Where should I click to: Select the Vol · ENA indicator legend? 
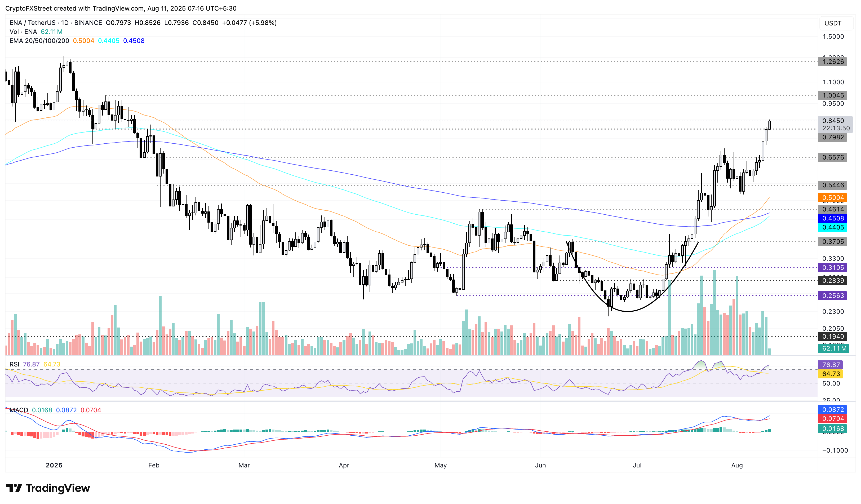(23, 32)
